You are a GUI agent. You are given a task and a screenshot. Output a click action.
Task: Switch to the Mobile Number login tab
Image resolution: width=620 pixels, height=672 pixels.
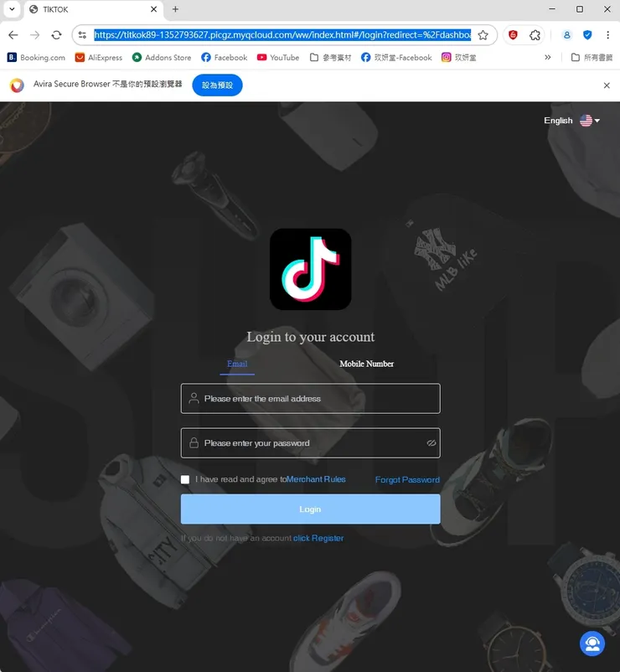(366, 364)
